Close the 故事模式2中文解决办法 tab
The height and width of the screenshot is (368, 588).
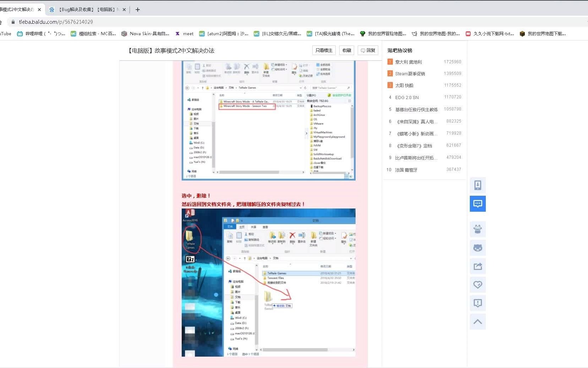[x=39, y=10]
